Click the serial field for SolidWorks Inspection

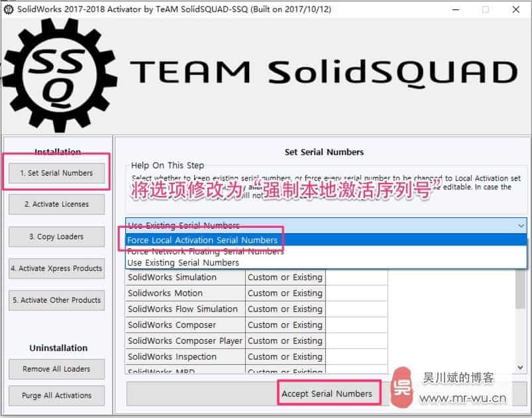tap(356, 356)
